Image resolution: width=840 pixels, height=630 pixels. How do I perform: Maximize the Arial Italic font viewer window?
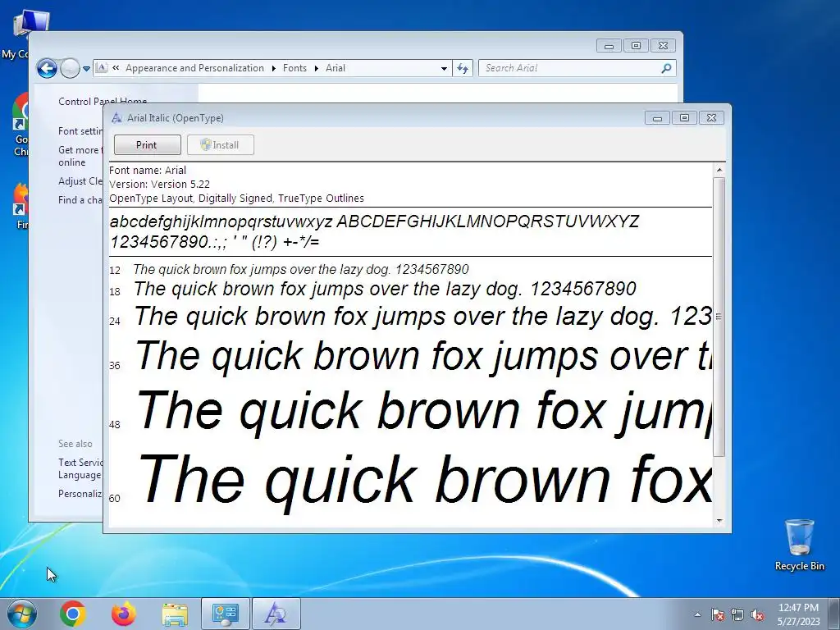click(684, 118)
